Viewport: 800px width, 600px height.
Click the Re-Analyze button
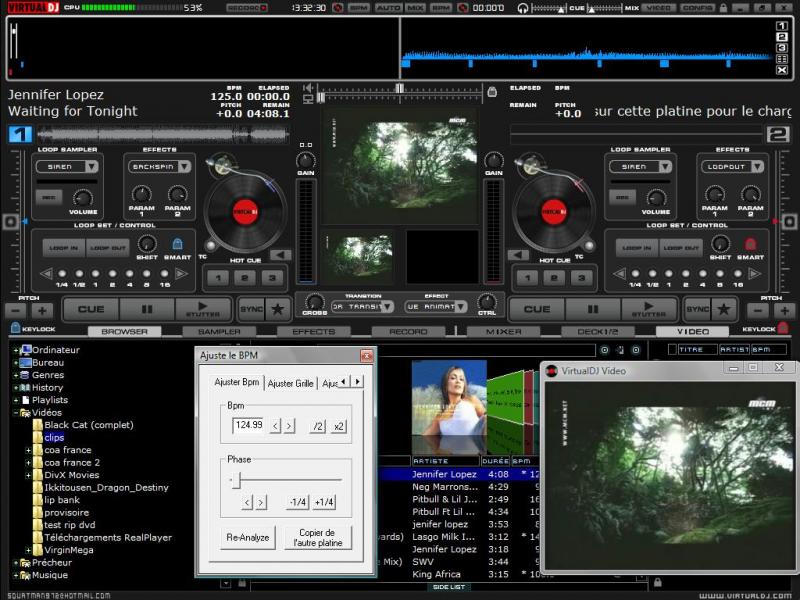tap(246, 537)
